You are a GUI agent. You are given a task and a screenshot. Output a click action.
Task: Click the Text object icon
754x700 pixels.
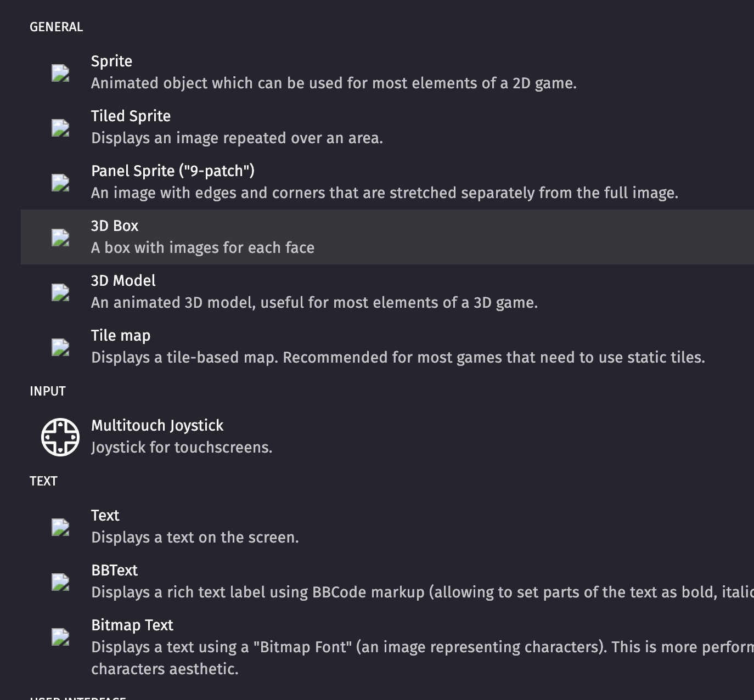tap(60, 527)
